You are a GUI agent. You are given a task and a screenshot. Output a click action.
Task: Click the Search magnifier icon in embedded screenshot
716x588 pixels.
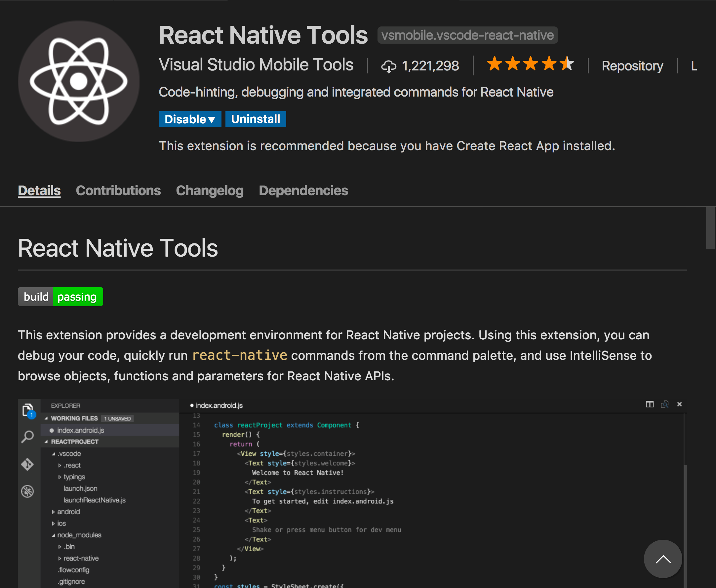pos(28,437)
